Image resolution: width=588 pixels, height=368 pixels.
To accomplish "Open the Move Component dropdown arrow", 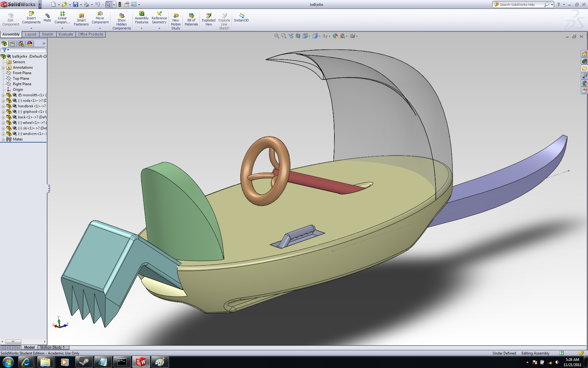I will click(x=100, y=28).
